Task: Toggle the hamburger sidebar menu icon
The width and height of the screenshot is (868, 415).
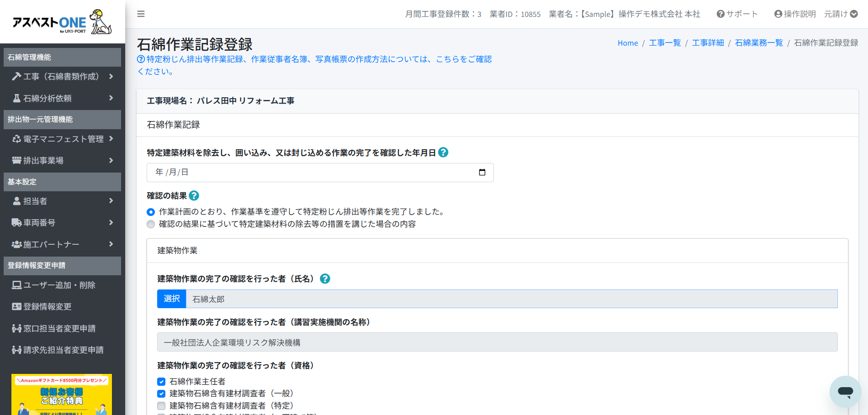Action: [141, 14]
